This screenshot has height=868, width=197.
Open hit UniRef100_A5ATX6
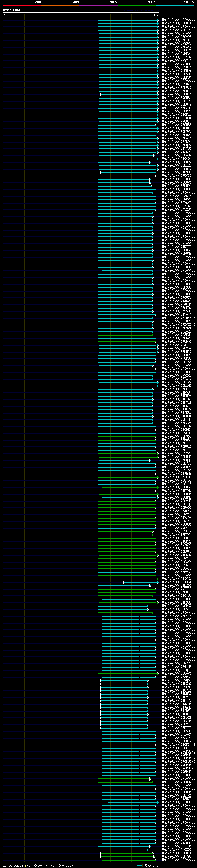click(x=176, y=40)
